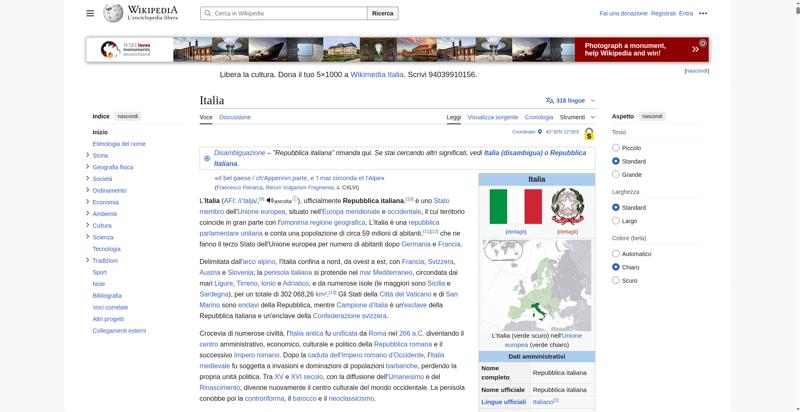Click the coordinates globe marker icon
This screenshot has width=800, height=412.
tap(540, 132)
